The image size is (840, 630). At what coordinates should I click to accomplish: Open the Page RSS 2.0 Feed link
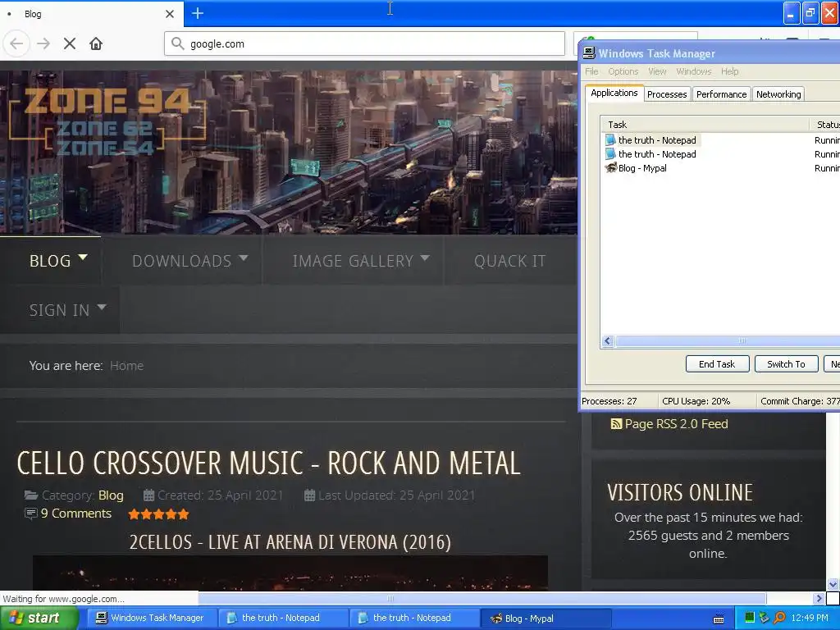[676, 424]
